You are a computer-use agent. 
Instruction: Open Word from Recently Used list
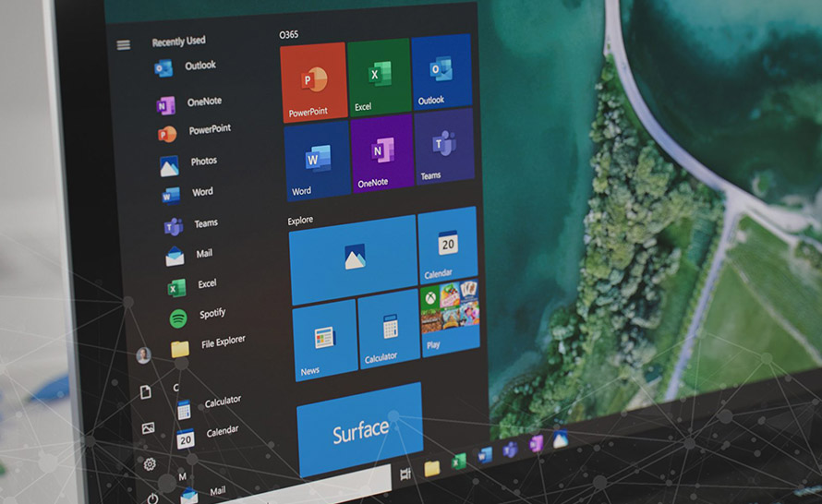(187, 194)
